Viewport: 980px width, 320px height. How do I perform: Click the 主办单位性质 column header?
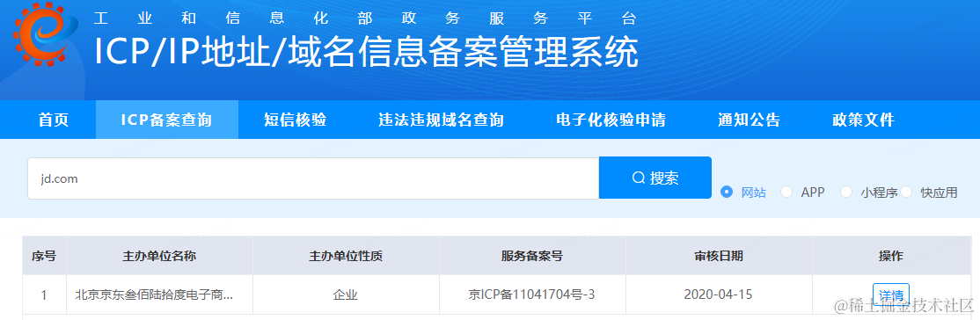click(x=346, y=256)
